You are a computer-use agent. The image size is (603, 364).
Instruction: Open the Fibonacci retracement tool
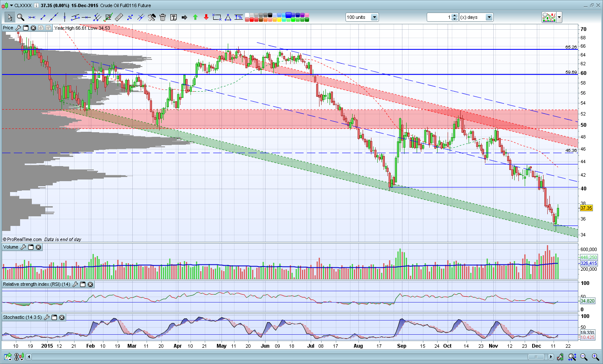tap(108, 17)
